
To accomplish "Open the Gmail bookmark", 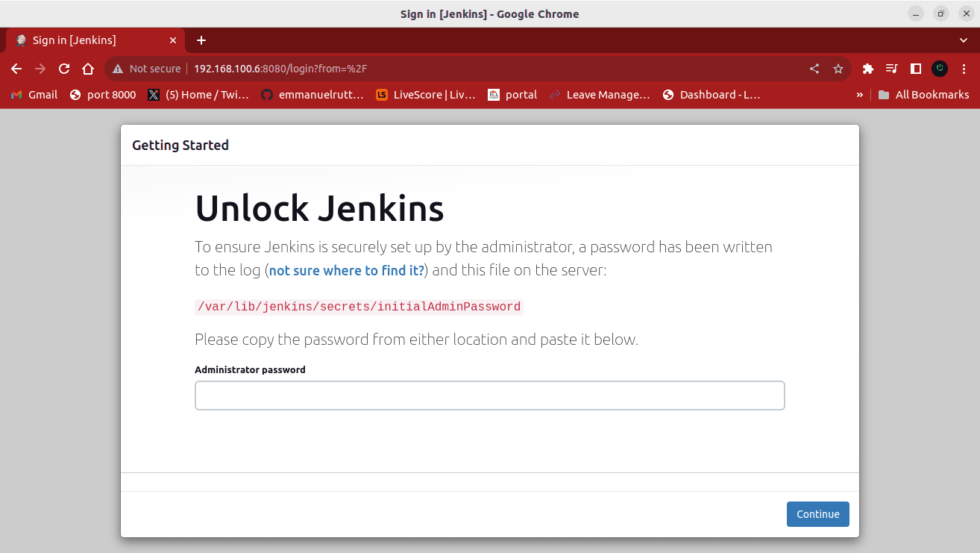I will (x=34, y=95).
